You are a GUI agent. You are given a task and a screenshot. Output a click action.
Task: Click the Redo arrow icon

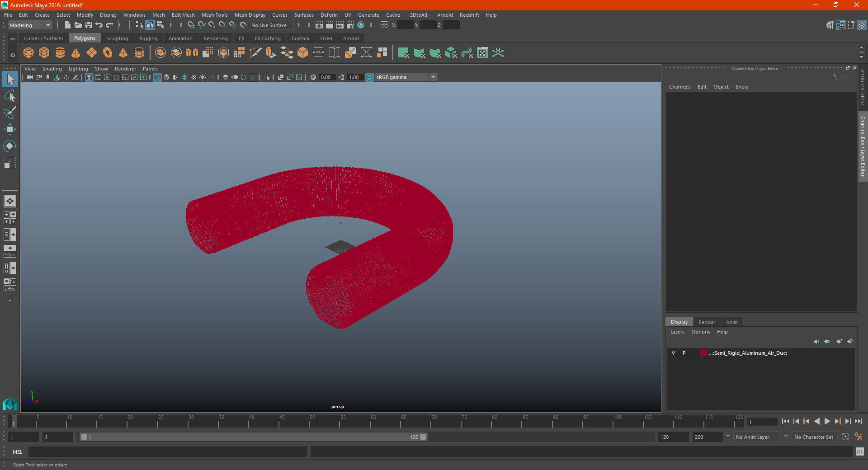(109, 25)
